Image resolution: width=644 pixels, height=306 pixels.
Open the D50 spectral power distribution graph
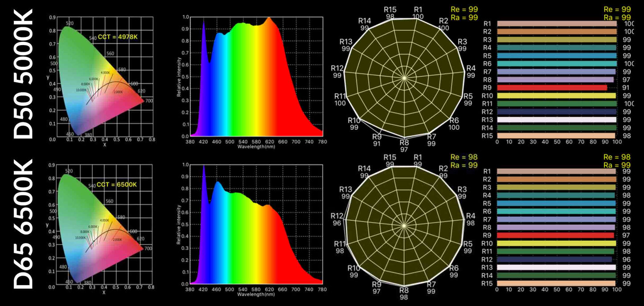tap(256, 77)
